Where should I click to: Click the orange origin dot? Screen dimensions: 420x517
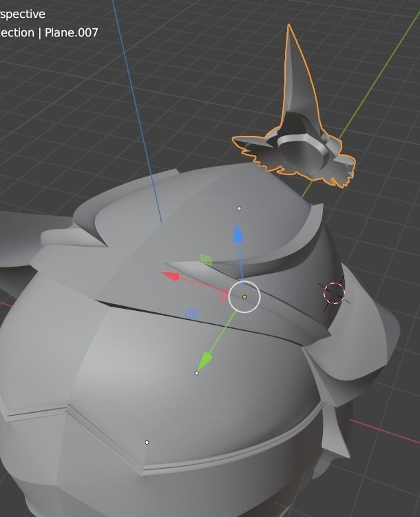point(244,297)
